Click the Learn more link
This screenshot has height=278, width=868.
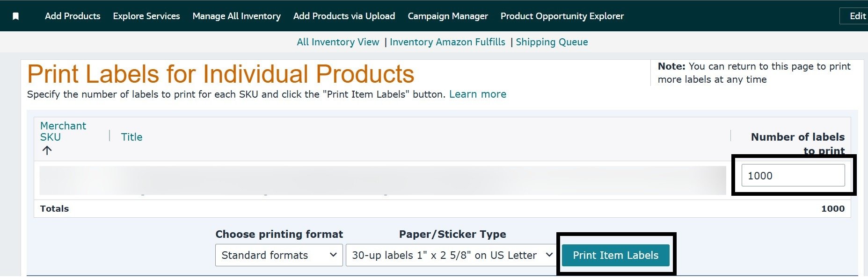(x=478, y=94)
